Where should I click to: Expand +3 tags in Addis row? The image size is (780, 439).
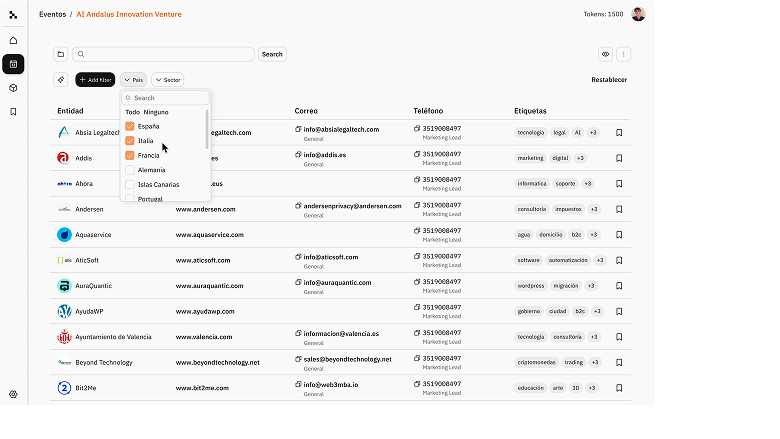(x=580, y=158)
